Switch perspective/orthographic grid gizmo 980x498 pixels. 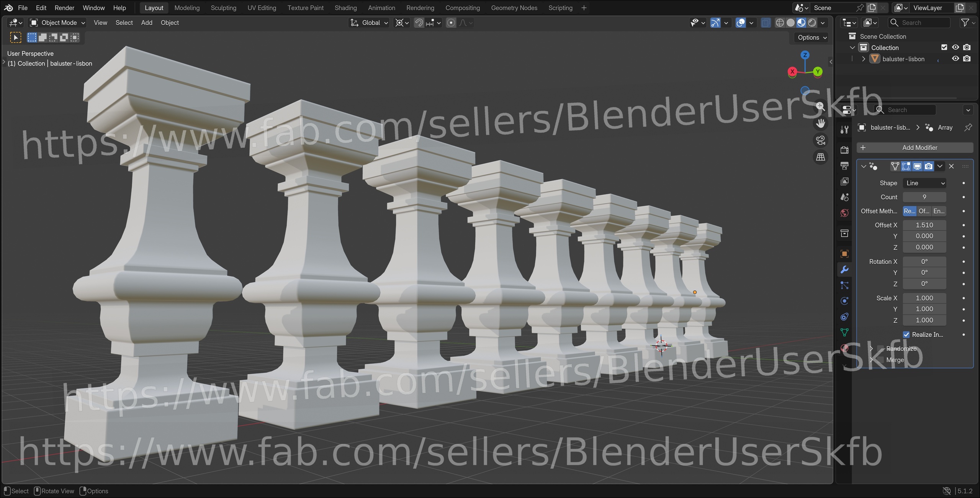point(820,157)
